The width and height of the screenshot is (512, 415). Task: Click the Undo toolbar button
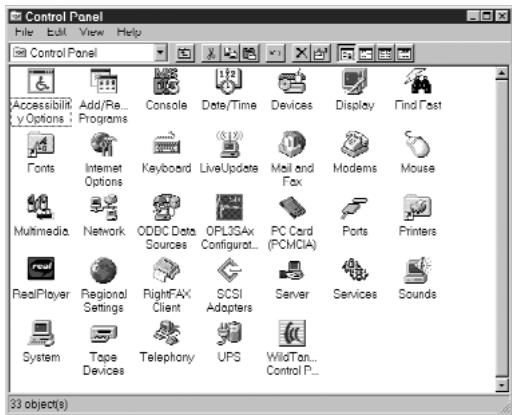coord(275,53)
